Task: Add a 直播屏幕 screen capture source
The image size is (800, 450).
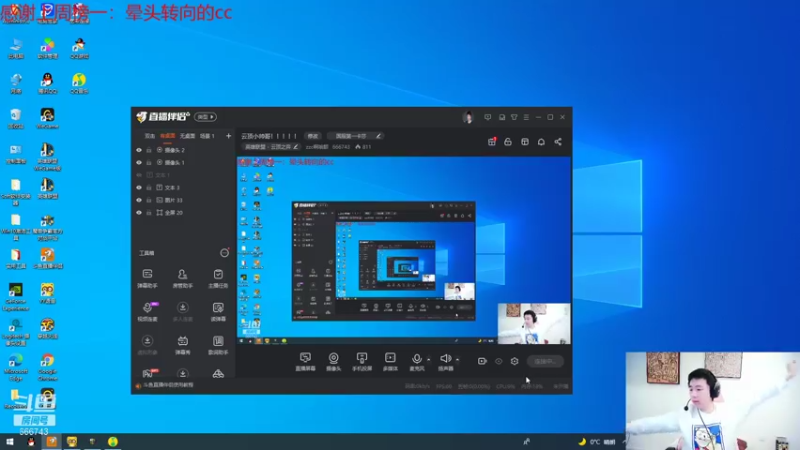Action: coord(305,361)
